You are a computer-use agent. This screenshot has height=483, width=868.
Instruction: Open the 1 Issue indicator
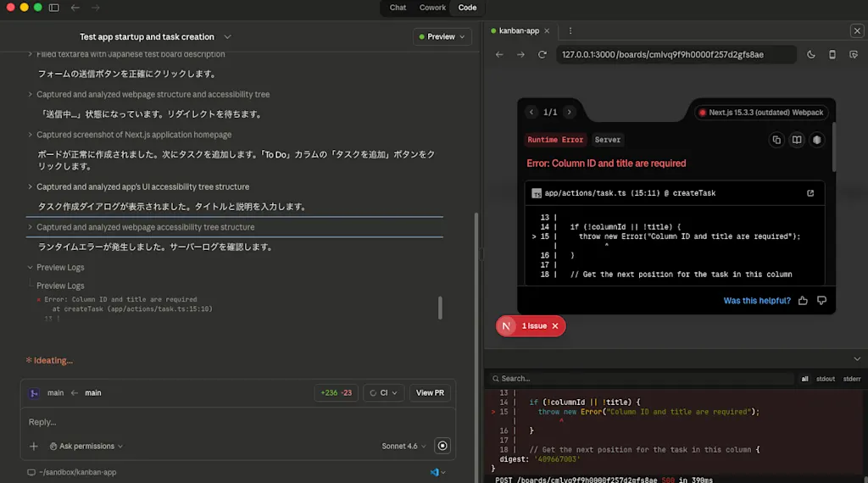pyautogui.click(x=534, y=326)
